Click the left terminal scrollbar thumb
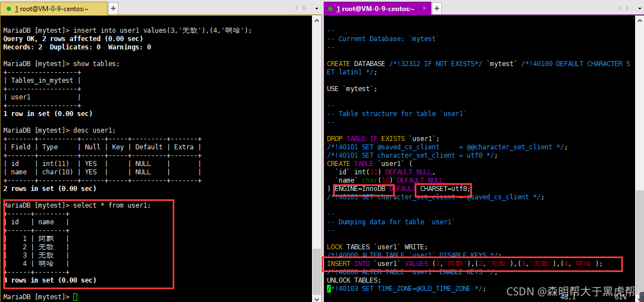Image resolution: width=644 pixels, height=302 pixels. tap(316, 271)
